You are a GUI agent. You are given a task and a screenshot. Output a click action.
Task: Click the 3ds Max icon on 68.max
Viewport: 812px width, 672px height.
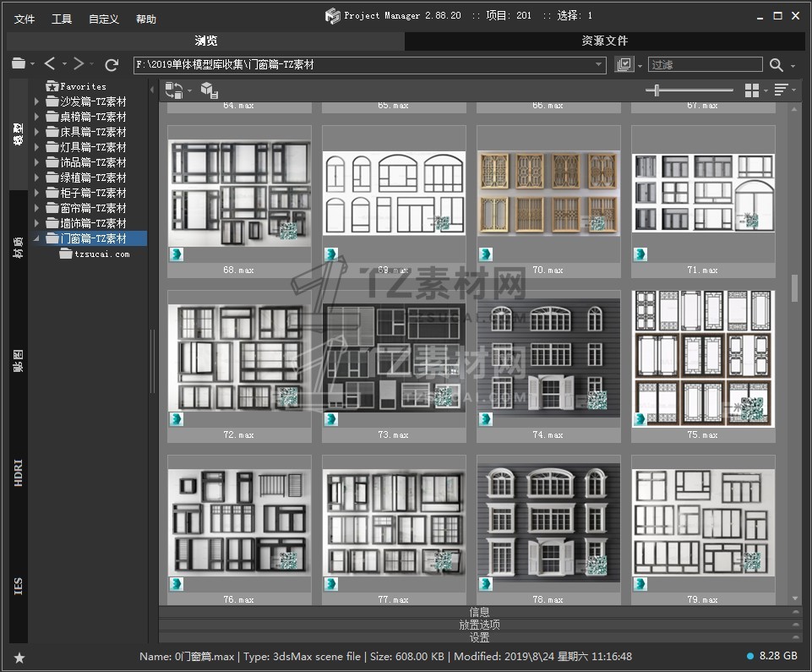click(x=177, y=254)
